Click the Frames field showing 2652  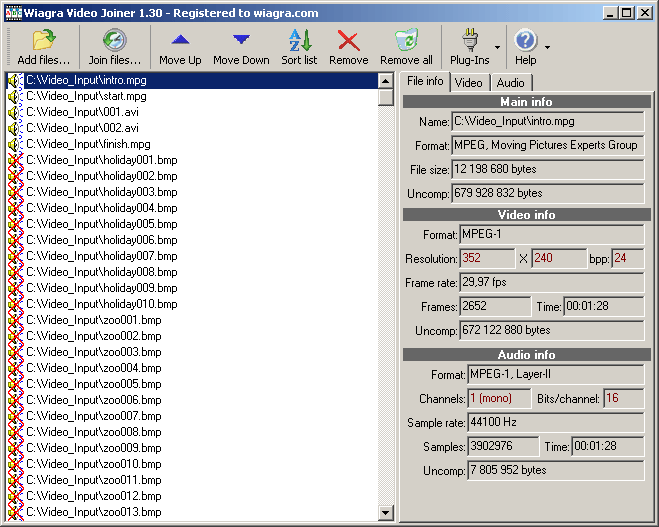click(495, 306)
